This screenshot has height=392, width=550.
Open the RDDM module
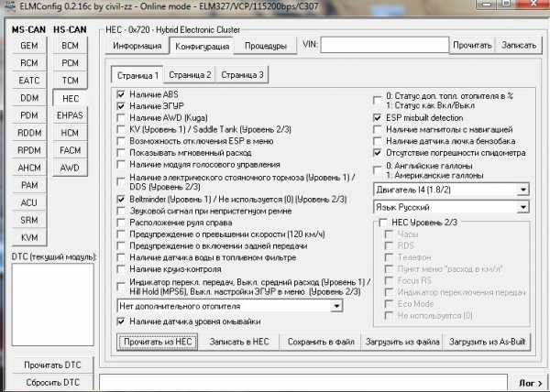(x=29, y=133)
